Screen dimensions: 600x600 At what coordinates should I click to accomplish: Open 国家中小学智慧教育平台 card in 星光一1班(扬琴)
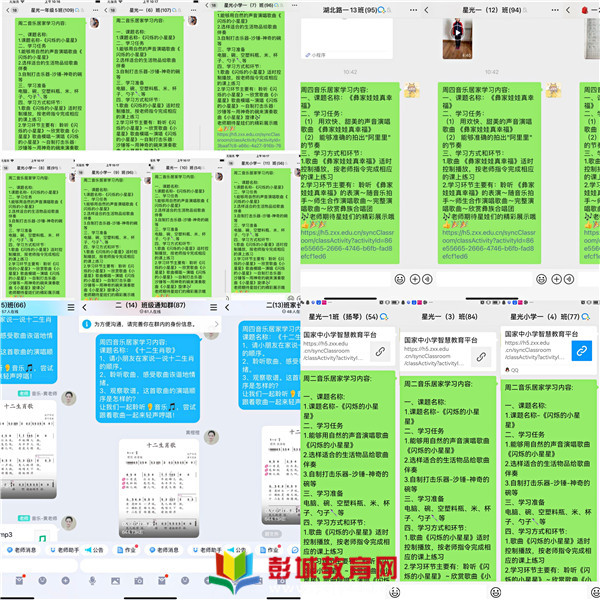tap(347, 347)
